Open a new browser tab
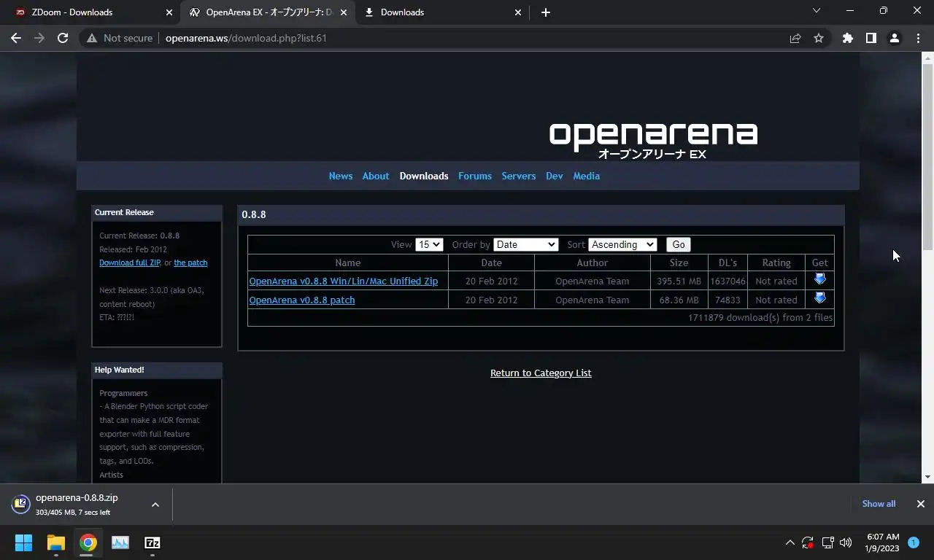The image size is (934, 560). 546,12
